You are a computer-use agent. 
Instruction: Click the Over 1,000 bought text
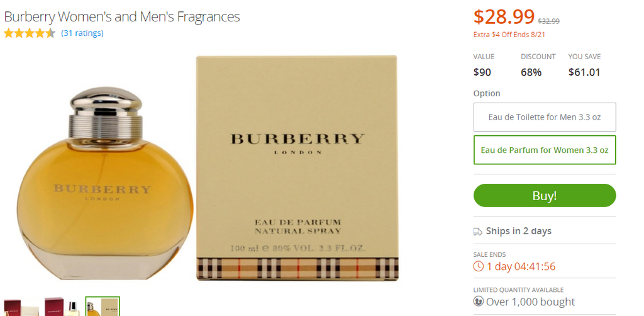(x=531, y=302)
